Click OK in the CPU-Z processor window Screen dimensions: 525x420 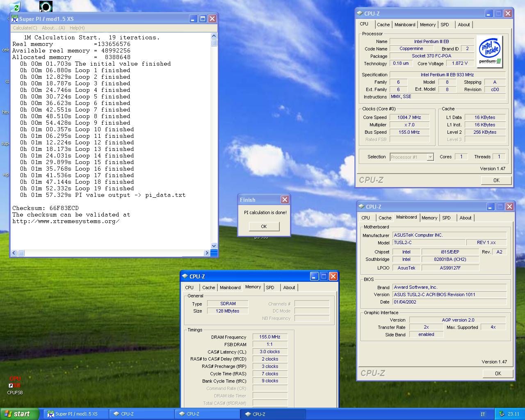click(x=496, y=180)
